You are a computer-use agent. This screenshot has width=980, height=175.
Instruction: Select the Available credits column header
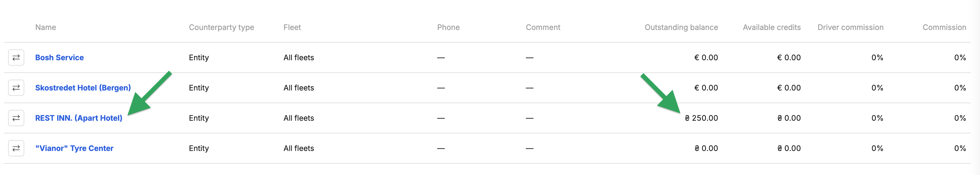(772, 28)
